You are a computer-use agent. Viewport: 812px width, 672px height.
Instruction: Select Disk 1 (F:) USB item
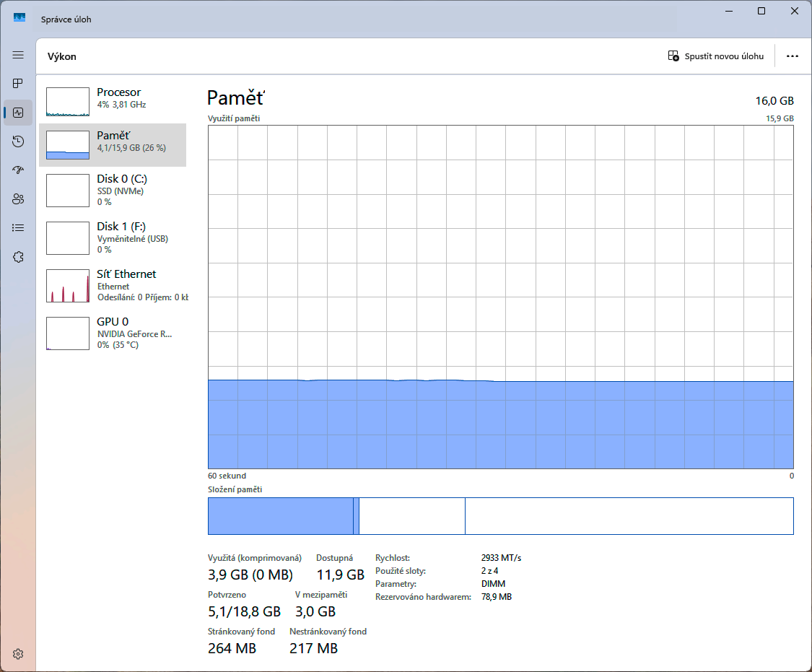pyautogui.click(x=113, y=237)
